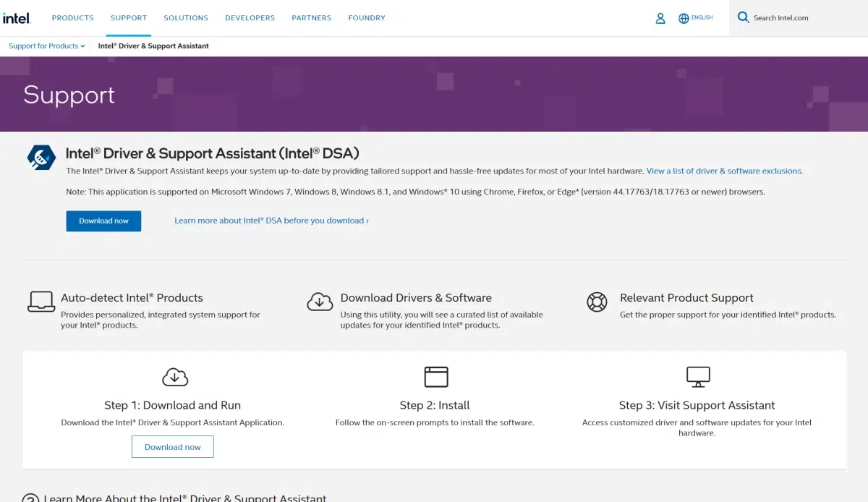The image size is (868, 502).
Task: Open the Foundry menu
Action: click(367, 18)
